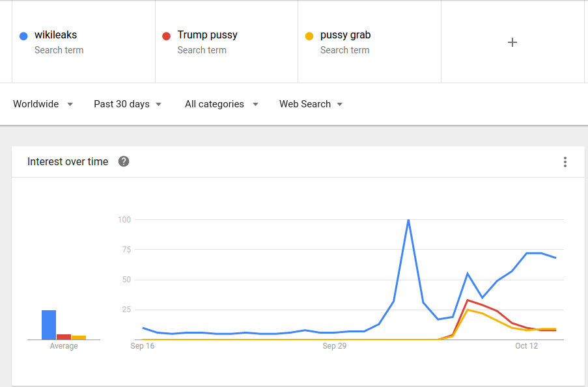Click the yellow dot beside pussy grab
Viewport: 588px width, 387px height.
point(309,36)
